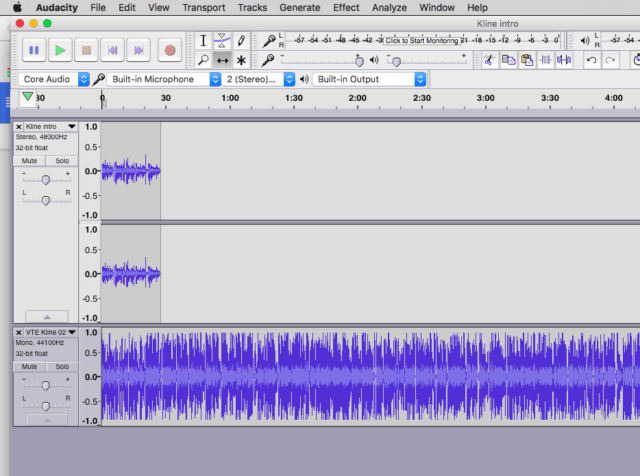Solo the Kline intro track

62,161
